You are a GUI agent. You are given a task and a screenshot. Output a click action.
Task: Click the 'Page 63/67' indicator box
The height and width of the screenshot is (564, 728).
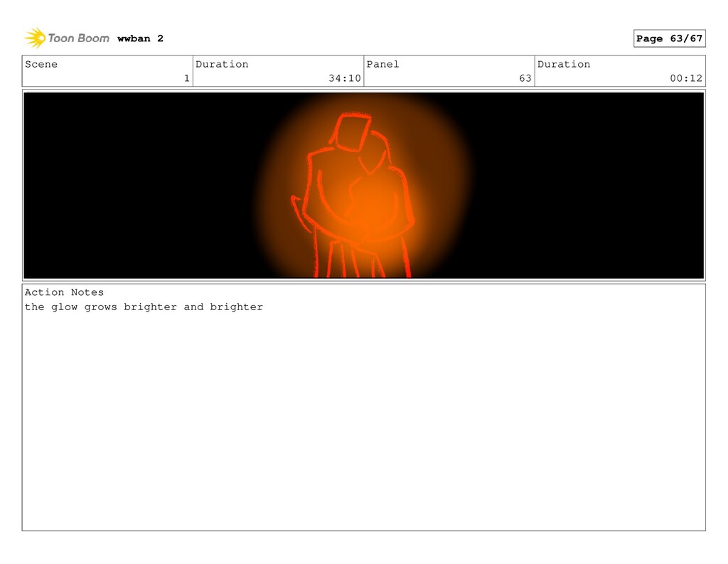(x=669, y=38)
